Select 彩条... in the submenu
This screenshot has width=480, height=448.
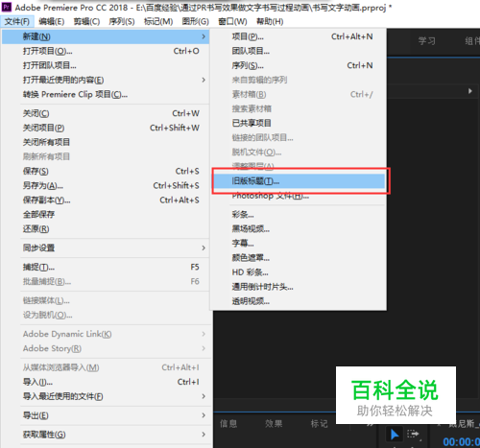299,215
